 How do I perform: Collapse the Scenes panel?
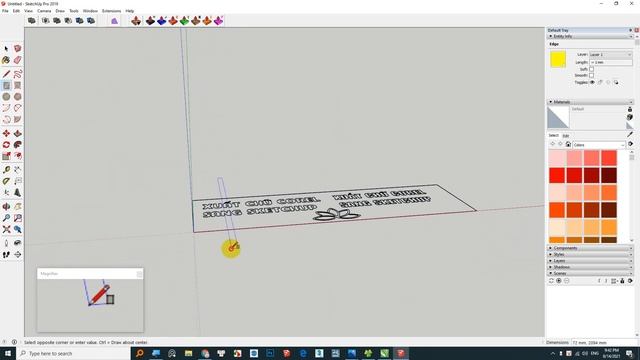[590, 273]
